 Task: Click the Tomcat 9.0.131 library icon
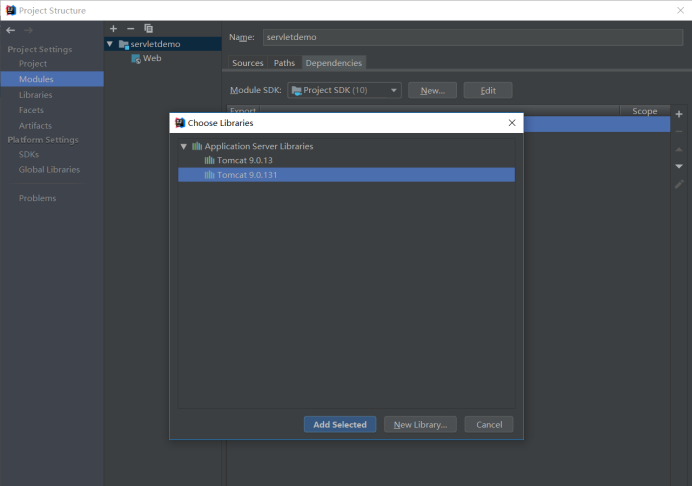tap(209, 175)
